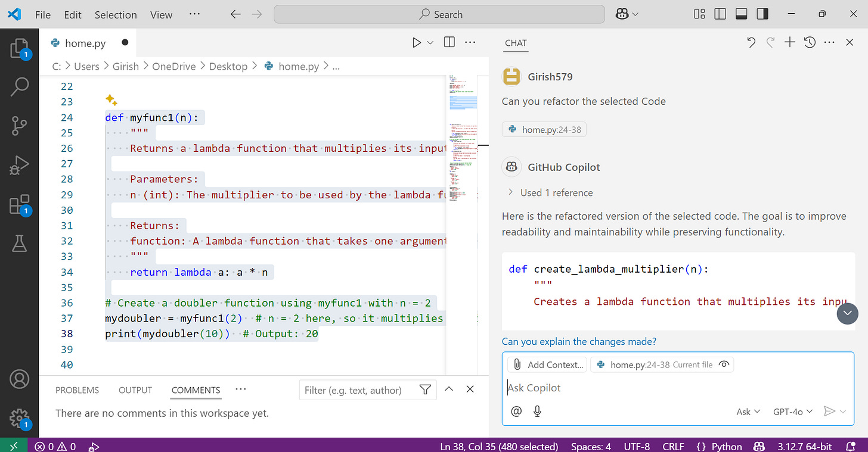Image resolution: width=868 pixels, height=452 pixels.
Task: Open the Run and Debug view
Action: click(20, 165)
